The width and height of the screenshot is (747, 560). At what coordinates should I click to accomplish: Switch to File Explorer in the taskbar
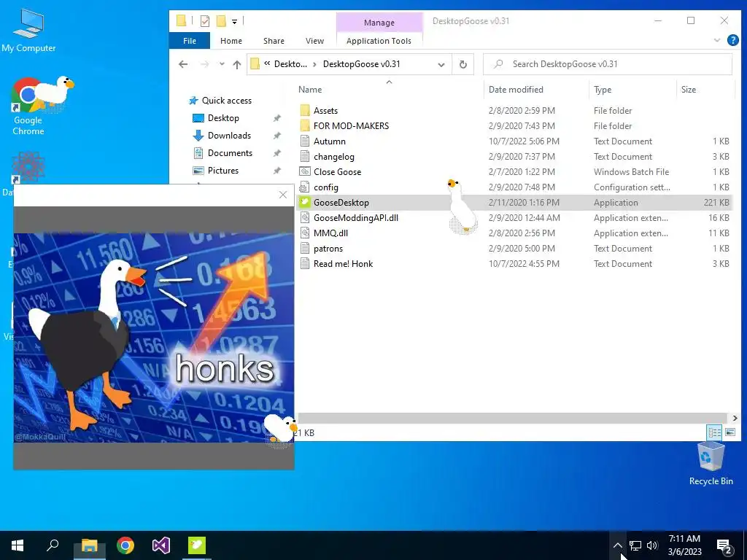click(89, 545)
